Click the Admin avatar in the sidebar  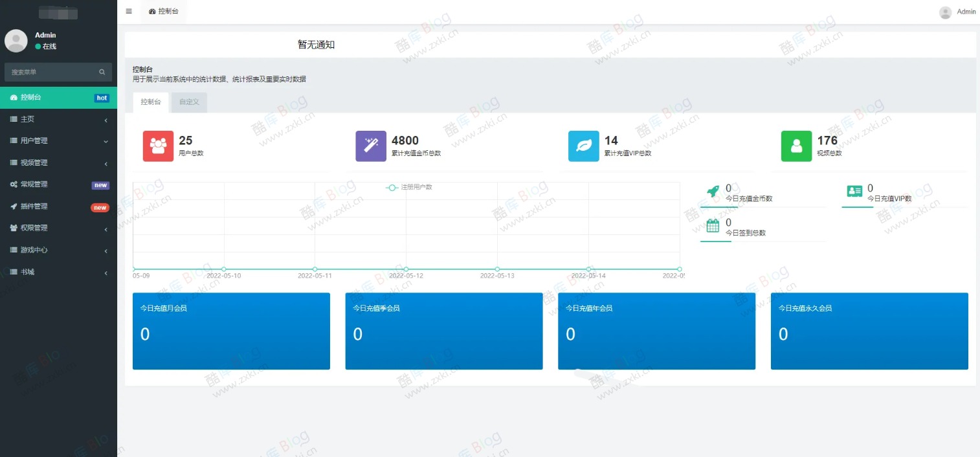coord(16,40)
